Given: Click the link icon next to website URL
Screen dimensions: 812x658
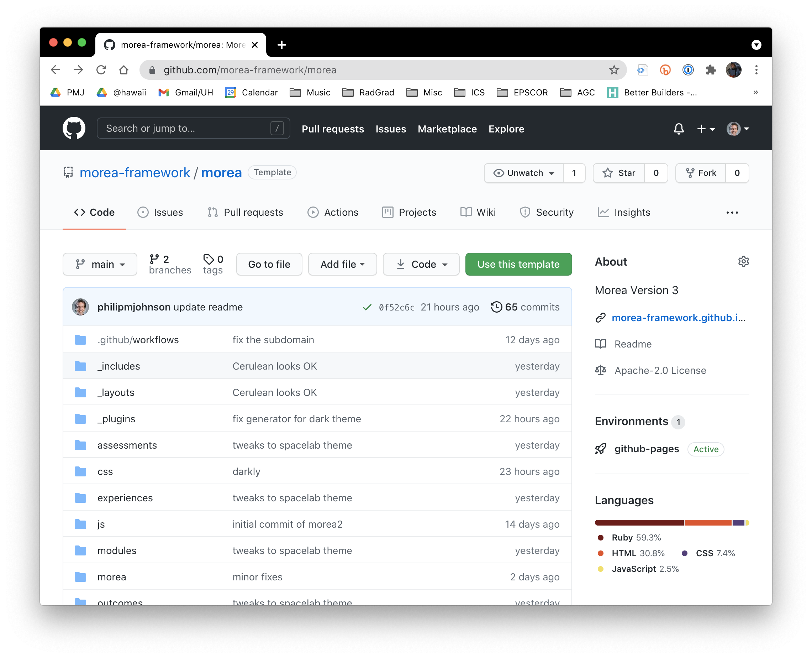Looking at the screenshot, I should click(x=600, y=318).
